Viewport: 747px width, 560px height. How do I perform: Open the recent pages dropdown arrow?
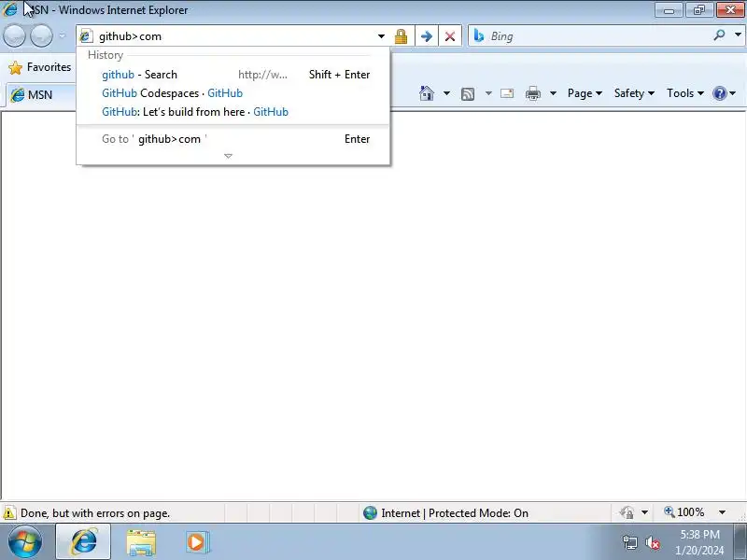(63, 35)
